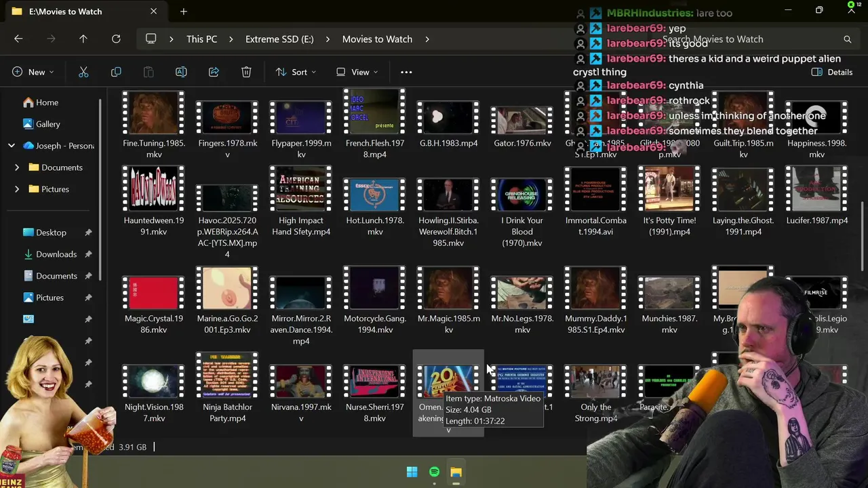Select Mirror.Mirror.2.Raven.Dance.1994.mp4
The image size is (868, 488).
tap(301, 310)
